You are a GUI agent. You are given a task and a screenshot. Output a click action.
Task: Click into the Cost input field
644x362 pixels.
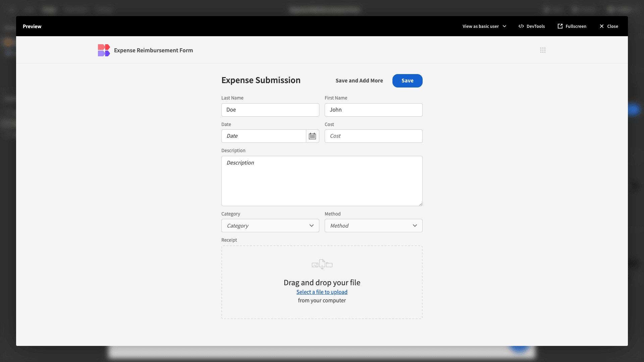coord(373,136)
